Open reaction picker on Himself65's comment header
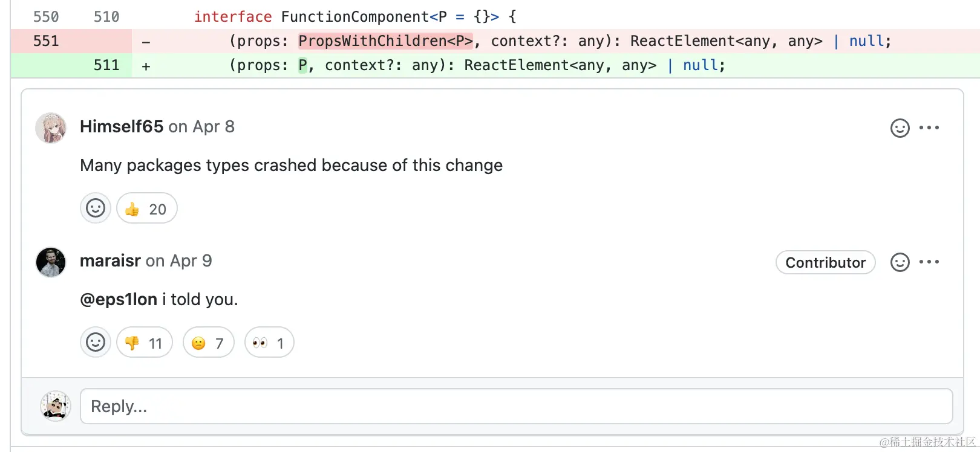 click(900, 128)
